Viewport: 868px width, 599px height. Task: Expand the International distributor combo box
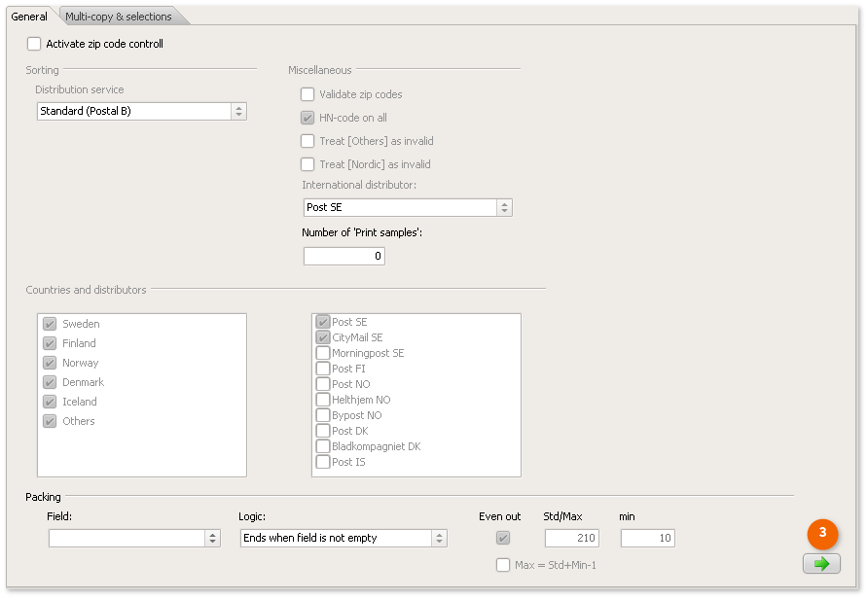[x=504, y=207]
